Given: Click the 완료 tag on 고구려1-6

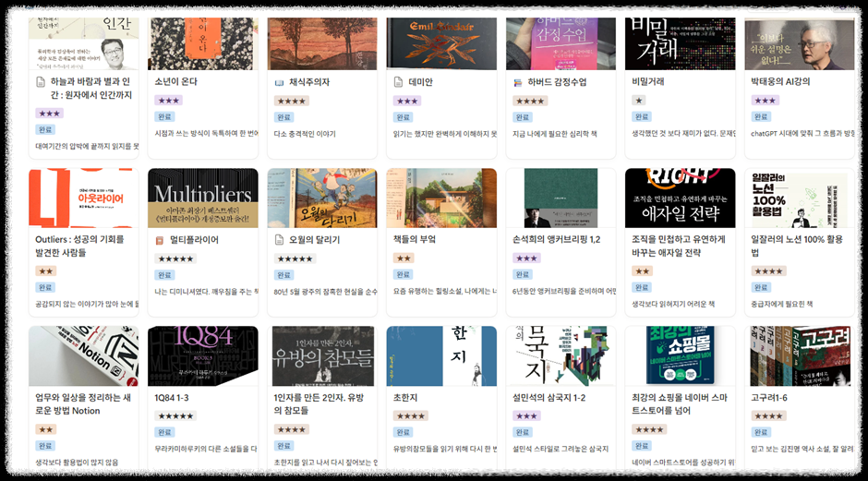Looking at the screenshot, I should 761,432.
